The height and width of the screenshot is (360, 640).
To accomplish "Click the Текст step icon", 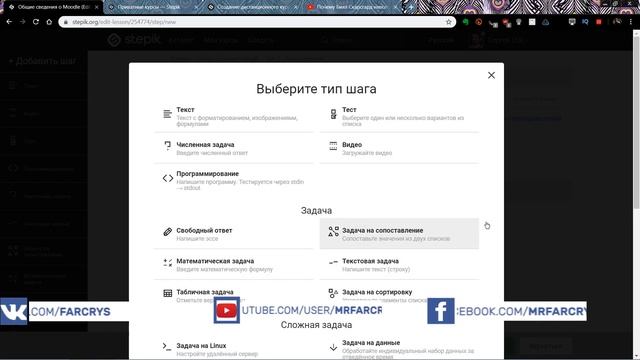I will (167, 114).
